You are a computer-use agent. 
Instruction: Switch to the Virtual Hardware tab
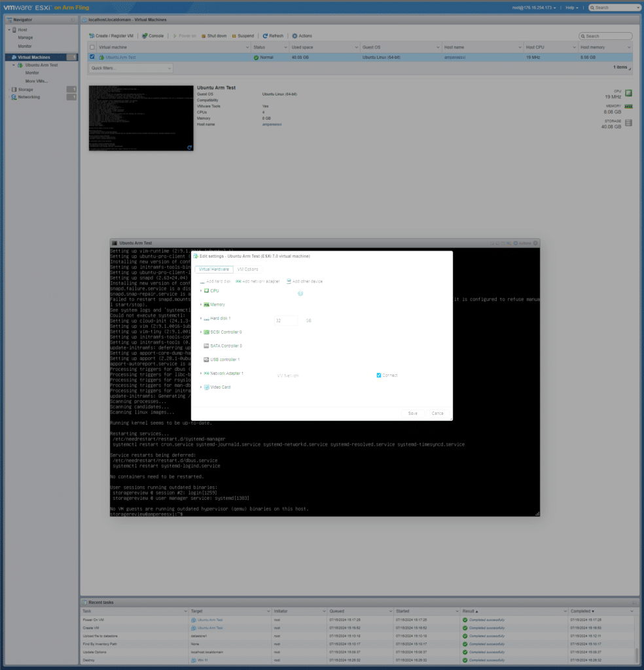[214, 269]
